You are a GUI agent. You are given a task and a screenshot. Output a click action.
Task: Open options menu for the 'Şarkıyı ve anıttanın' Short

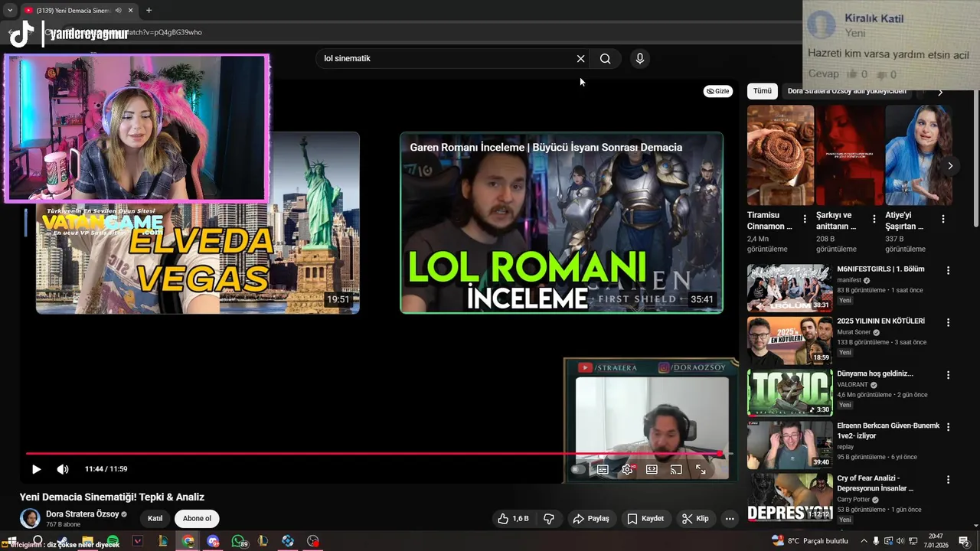pos(874,219)
